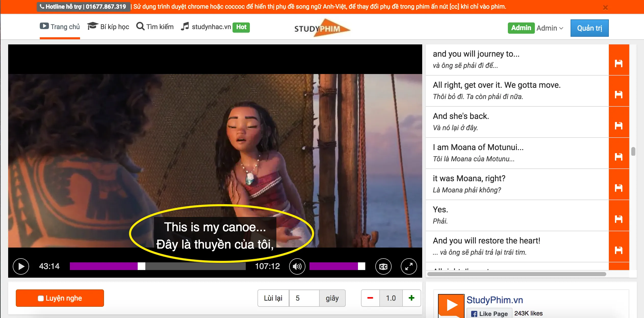Save the 'And she's back.' subtitle line
Image resolution: width=644 pixels, height=318 pixels.
pos(619,126)
